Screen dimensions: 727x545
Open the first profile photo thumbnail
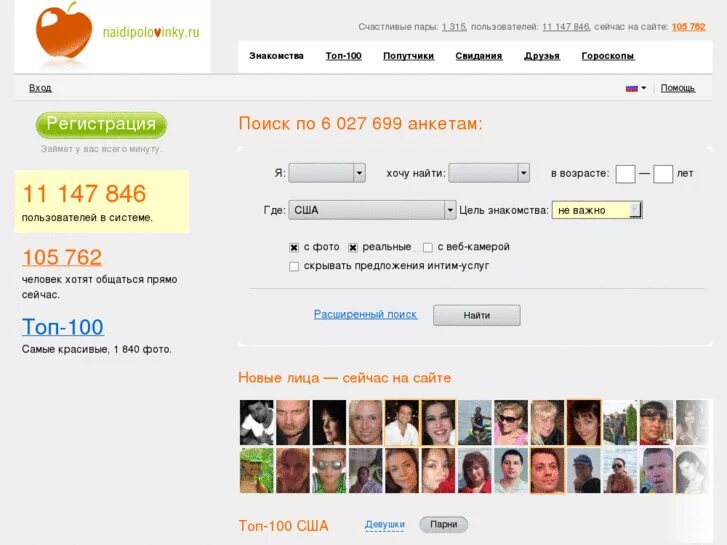(256, 423)
